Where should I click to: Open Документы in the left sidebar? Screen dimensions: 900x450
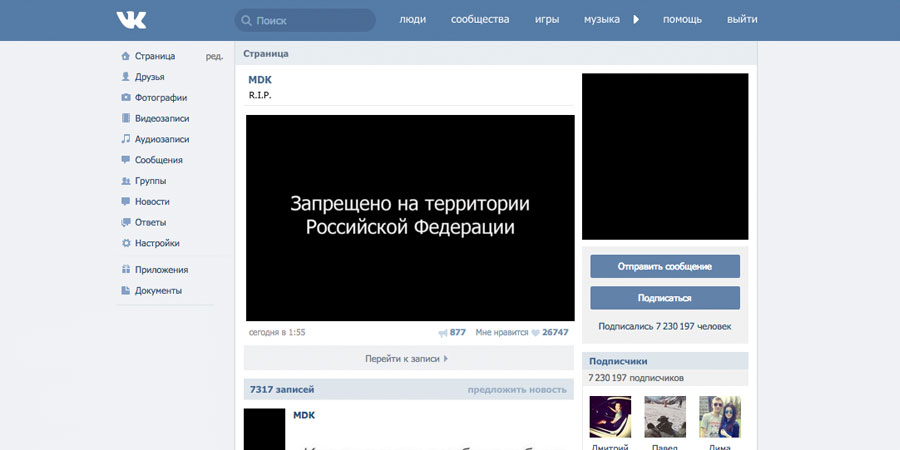[x=158, y=290]
